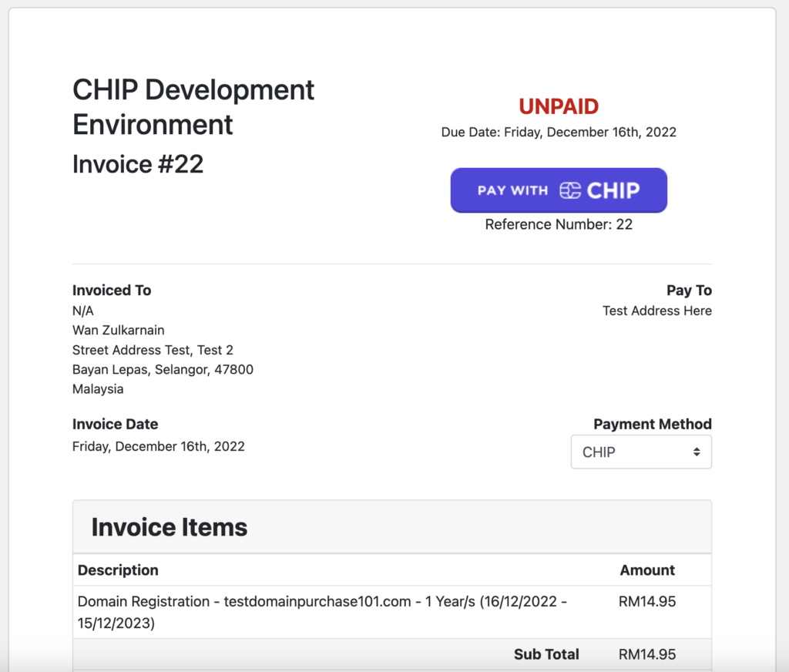Click invoice date Friday, December 16th, 2022

[159, 446]
